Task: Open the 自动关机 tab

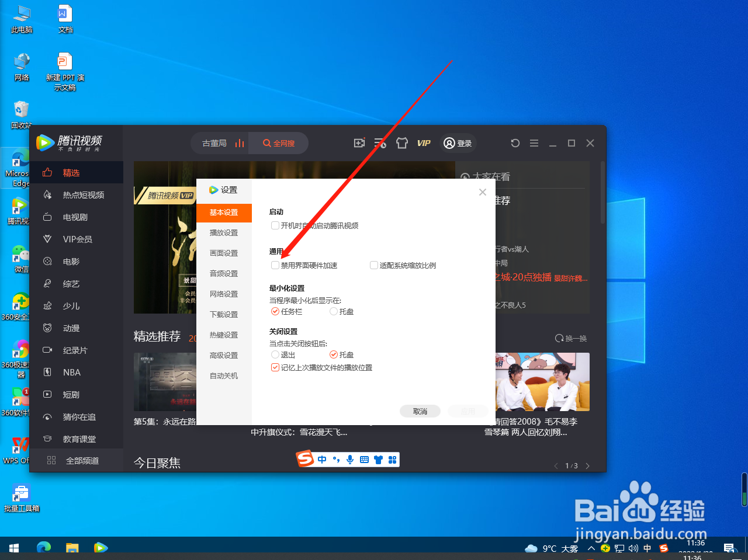Action: (x=224, y=376)
